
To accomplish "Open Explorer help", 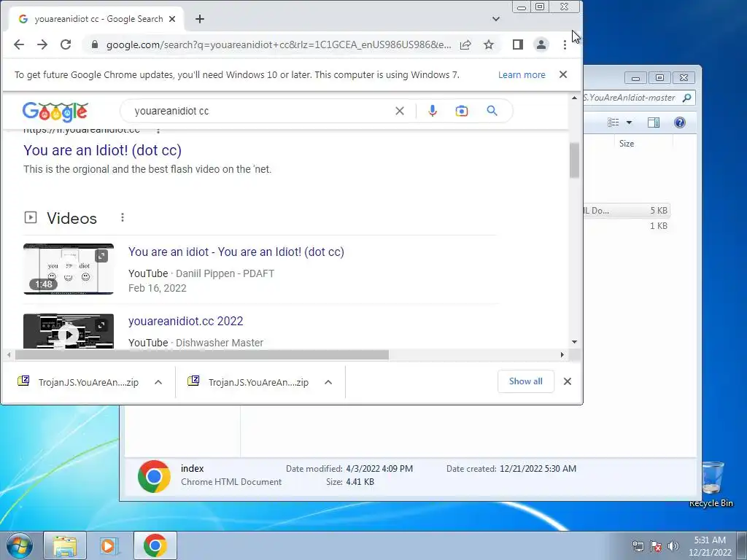I will pos(680,122).
